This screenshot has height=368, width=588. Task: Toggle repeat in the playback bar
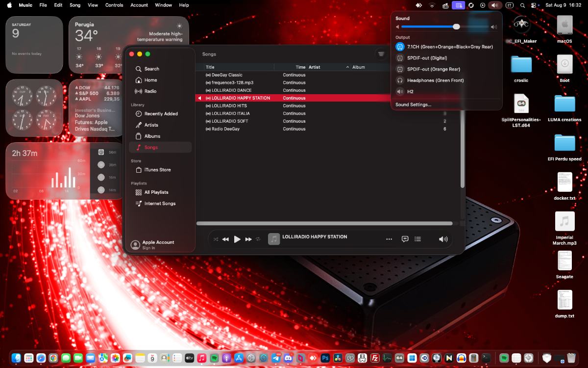click(258, 239)
